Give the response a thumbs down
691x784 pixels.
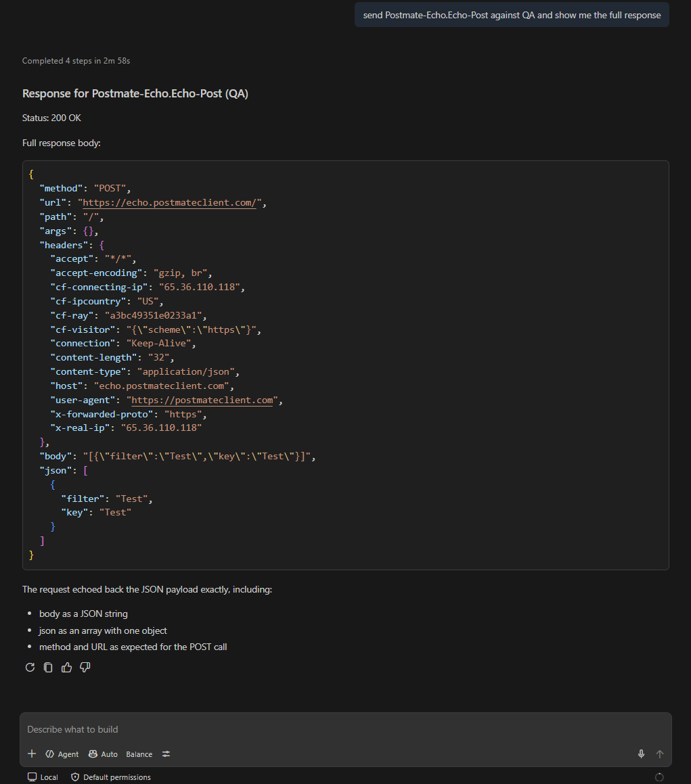tap(85, 668)
